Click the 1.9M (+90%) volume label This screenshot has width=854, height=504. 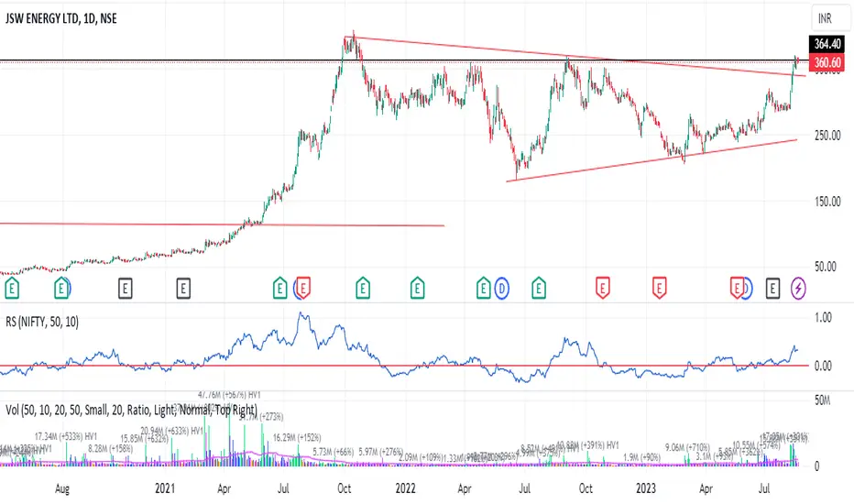(641, 457)
